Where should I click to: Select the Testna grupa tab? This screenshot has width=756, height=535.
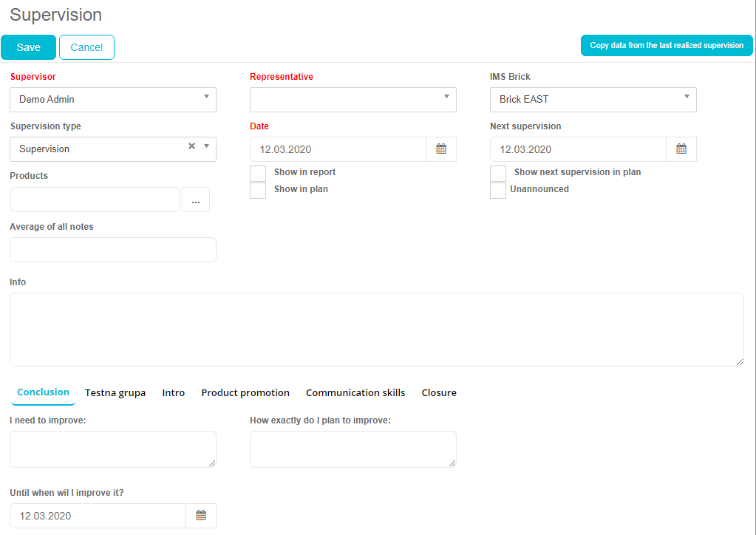(x=115, y=393)
